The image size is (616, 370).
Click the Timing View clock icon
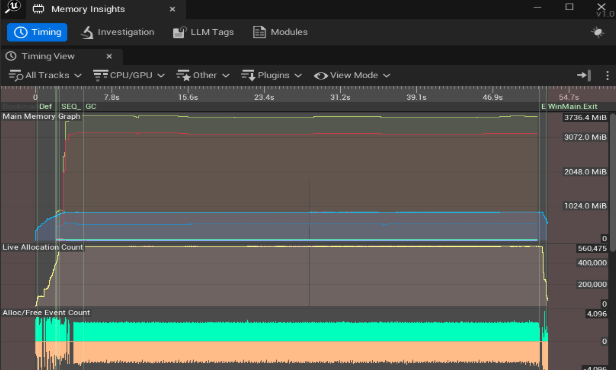click(11, 56)
